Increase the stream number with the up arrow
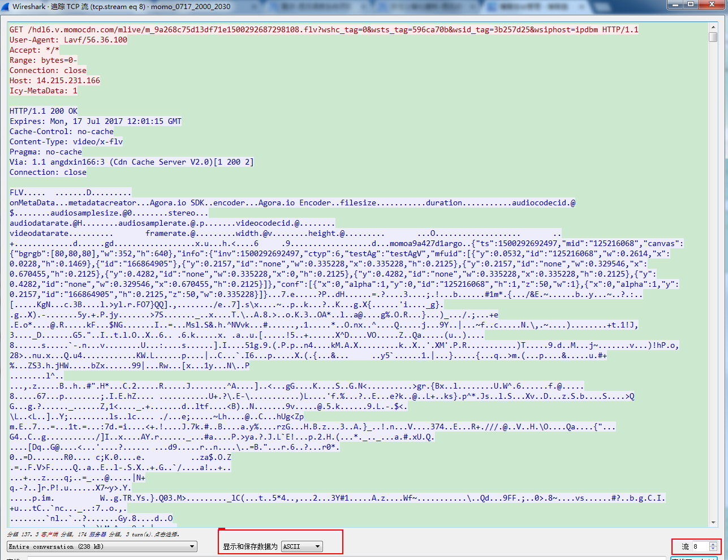Viewport: 728px width, 560px height. (x=713, y=544)
